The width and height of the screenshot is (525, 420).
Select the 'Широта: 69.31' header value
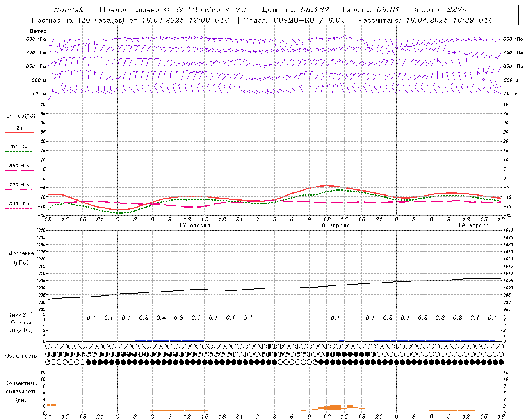coord(370,10)
